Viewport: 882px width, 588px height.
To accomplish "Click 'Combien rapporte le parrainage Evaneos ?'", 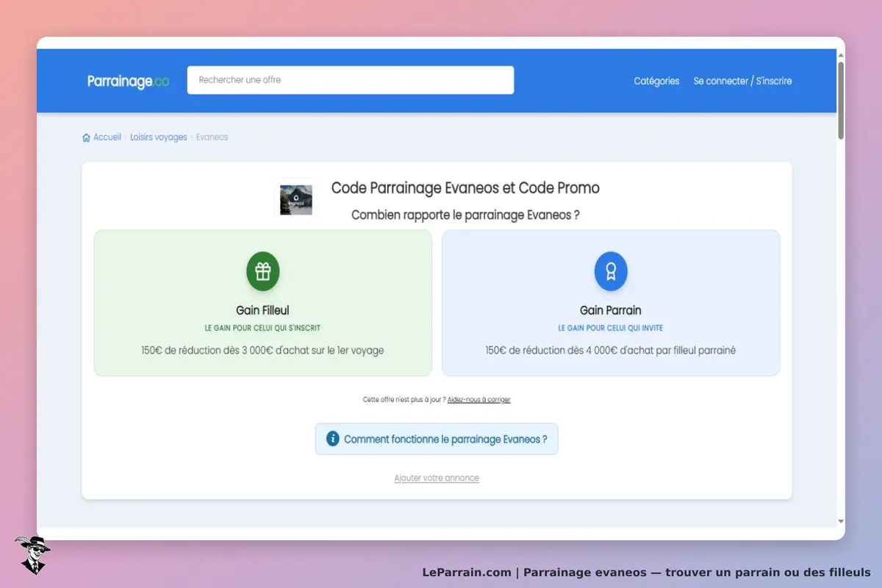I will click(x=465, y=215).
